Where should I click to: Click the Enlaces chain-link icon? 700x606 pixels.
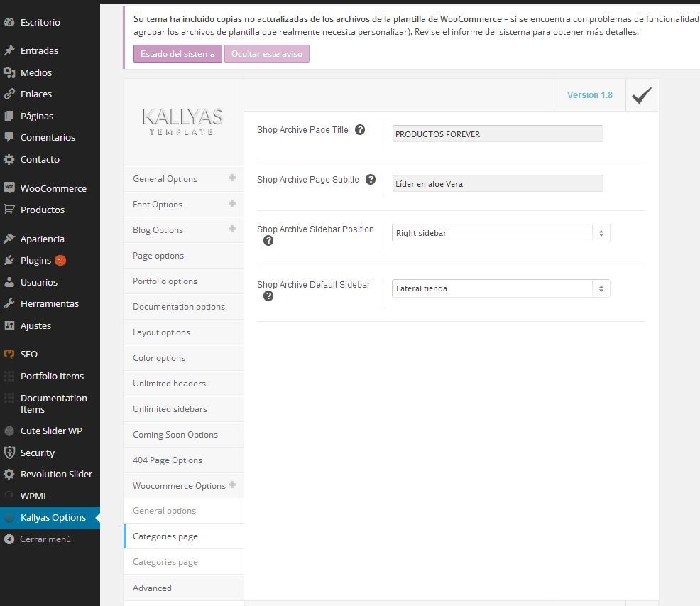point(9,94)
